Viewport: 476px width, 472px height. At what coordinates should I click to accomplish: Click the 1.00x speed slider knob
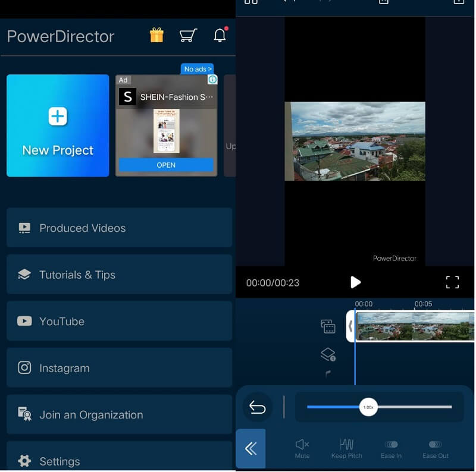(x=368, y=407)
